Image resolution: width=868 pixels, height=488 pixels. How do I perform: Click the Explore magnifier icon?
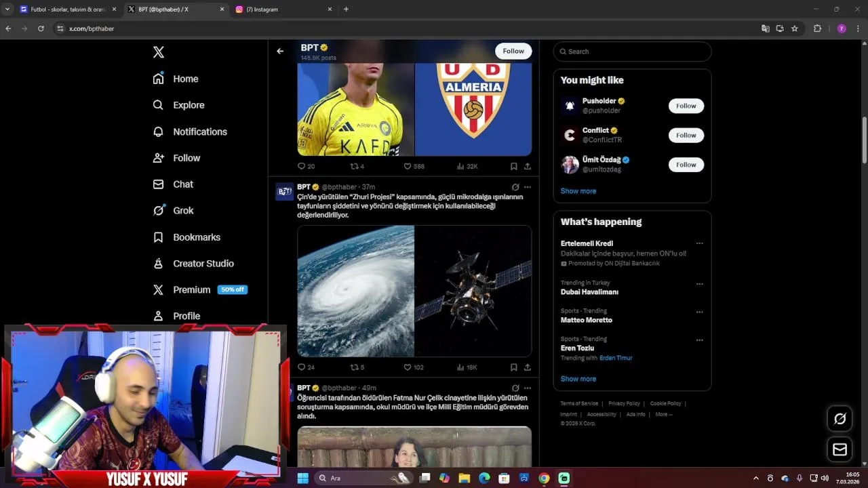tap(158, 105)
